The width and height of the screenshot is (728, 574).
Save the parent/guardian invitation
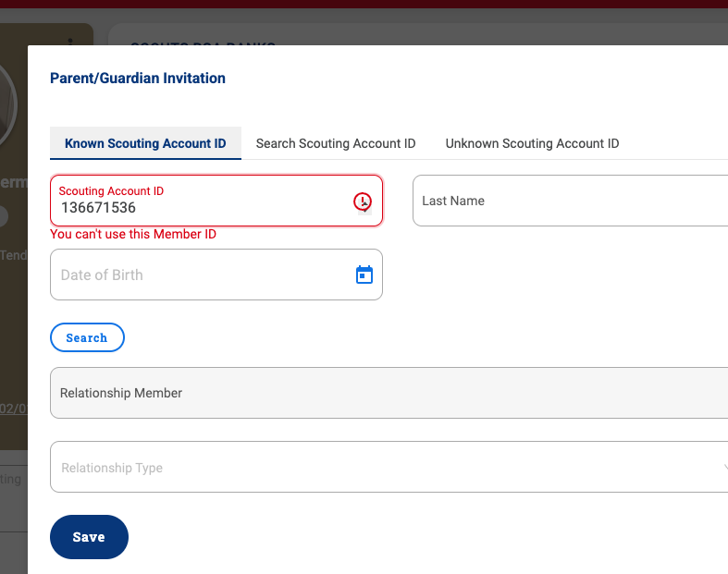point(89,537)
